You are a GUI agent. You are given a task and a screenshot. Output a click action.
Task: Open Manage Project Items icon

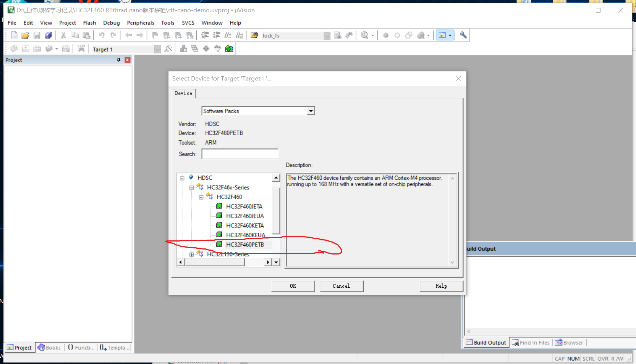(183, 49)
